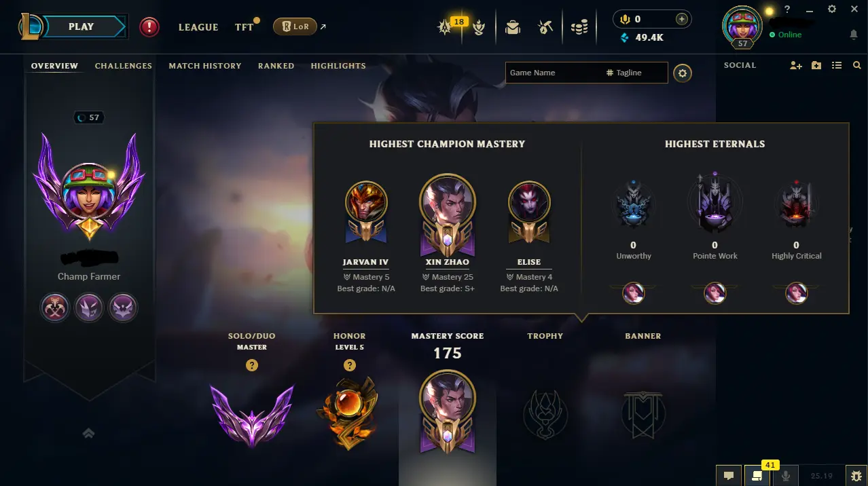Viewport: 868px width, 486px height.
Task: Open the Solo/Duo rank help tooltip
Action: pyautogui.click(x=252, y=365)
